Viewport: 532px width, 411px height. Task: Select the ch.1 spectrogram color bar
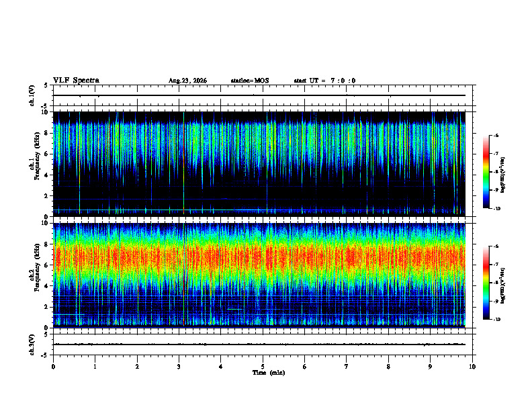pos(486,172)
